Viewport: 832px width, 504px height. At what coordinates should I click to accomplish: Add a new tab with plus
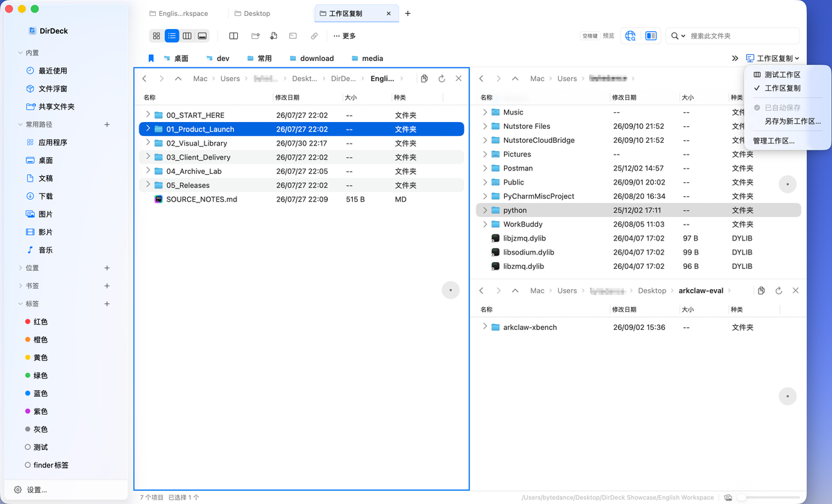408,13
